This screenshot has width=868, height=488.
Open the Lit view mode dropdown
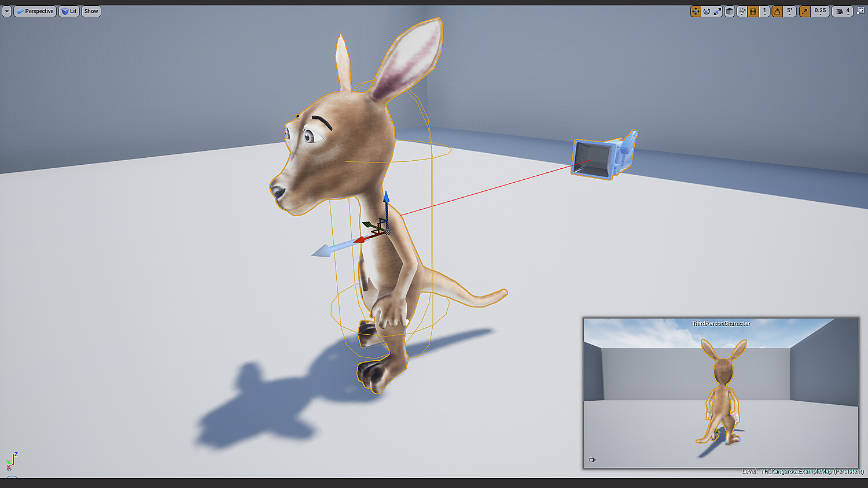[x=69, y=11]
